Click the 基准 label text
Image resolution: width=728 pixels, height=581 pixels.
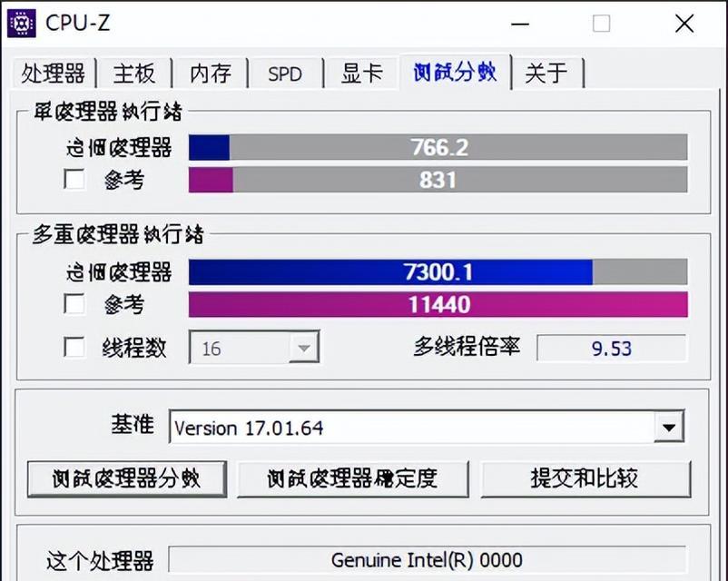[133, 425]
